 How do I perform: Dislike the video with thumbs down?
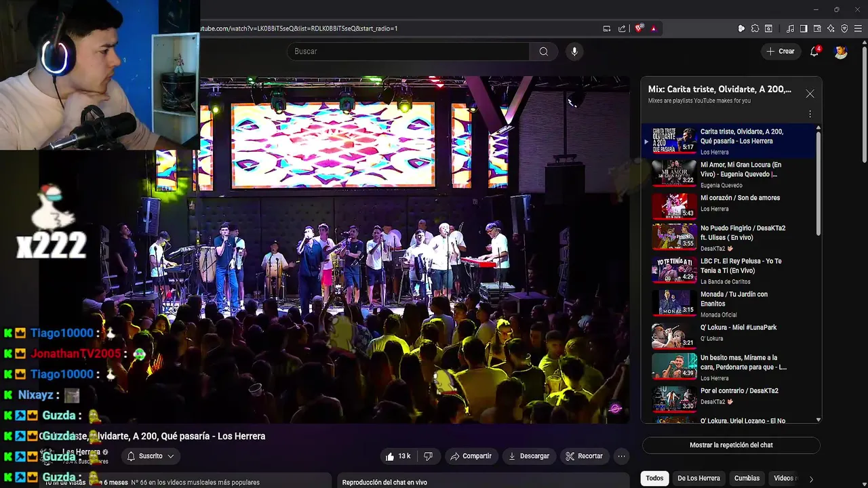[428, 456]
